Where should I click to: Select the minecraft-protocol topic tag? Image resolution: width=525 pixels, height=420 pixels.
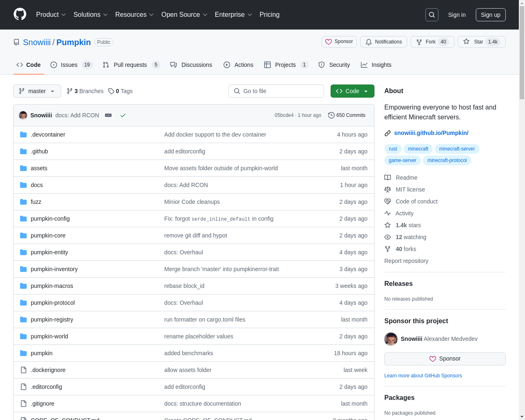pos(447,160)
